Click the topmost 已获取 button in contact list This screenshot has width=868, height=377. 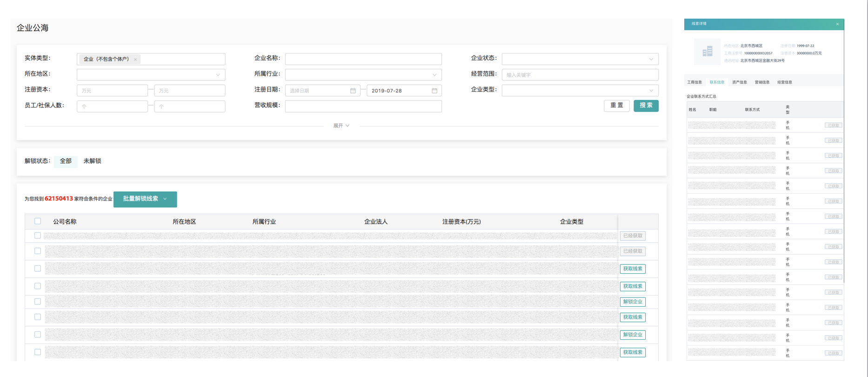click(x=833, y=125)
